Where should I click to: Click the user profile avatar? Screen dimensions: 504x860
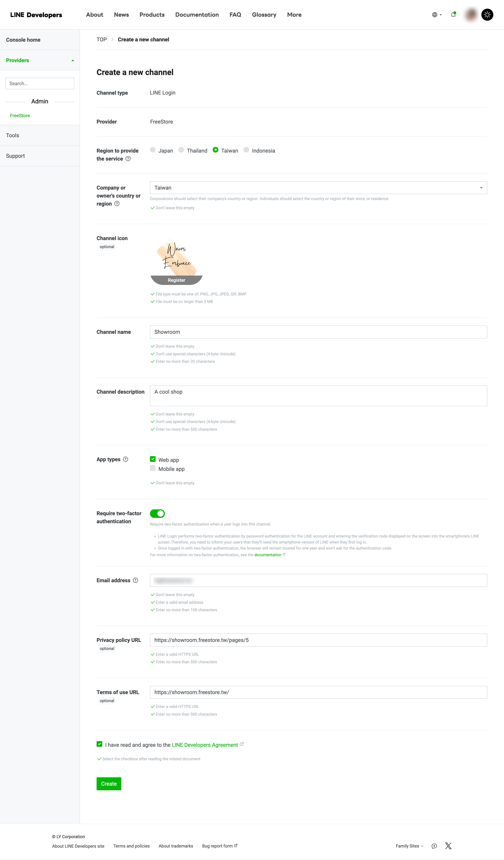(471, 15)
